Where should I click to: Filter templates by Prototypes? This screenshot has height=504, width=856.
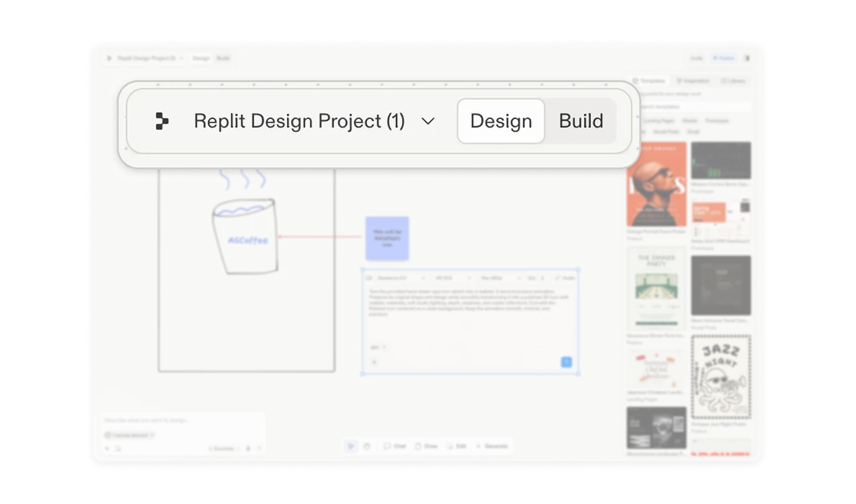coord(717,121)
